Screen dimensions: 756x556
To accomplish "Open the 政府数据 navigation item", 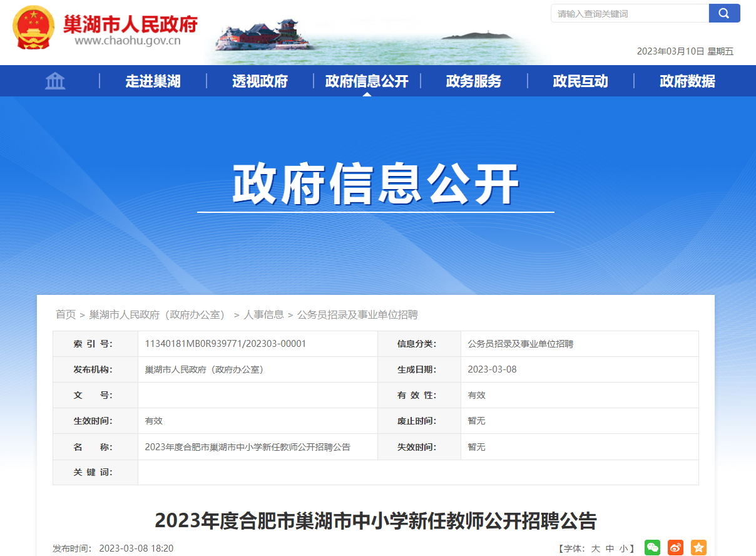I will [x=687, y=81].
